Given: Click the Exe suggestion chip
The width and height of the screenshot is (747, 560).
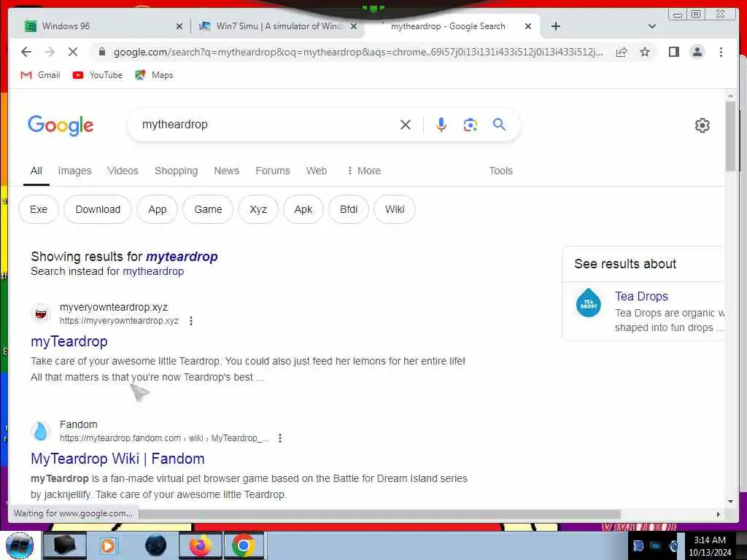Looking at the screenshot, I should (39, 209).
